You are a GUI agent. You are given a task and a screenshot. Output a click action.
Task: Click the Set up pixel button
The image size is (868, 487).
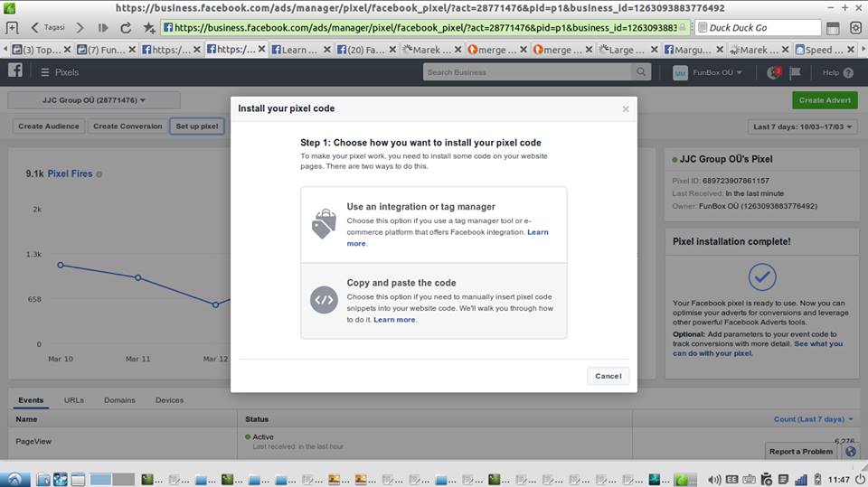click(x=197, y=126)
